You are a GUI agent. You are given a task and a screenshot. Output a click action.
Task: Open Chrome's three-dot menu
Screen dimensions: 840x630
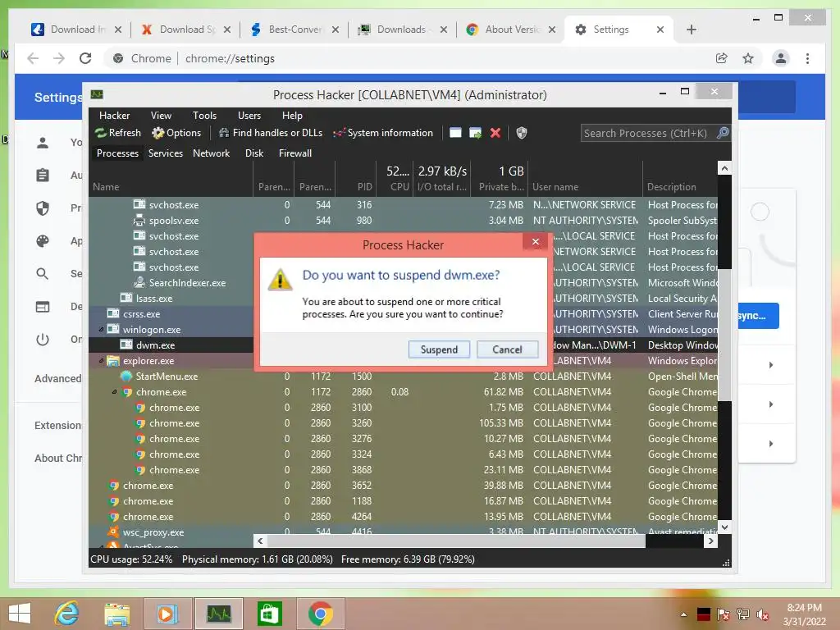807,58
